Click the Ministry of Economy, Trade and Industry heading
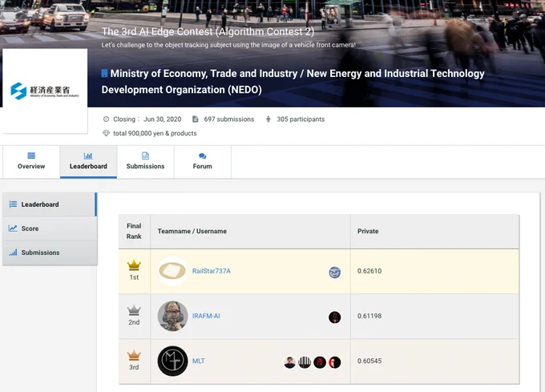545x392 pixels. click(x=293, y=82)
